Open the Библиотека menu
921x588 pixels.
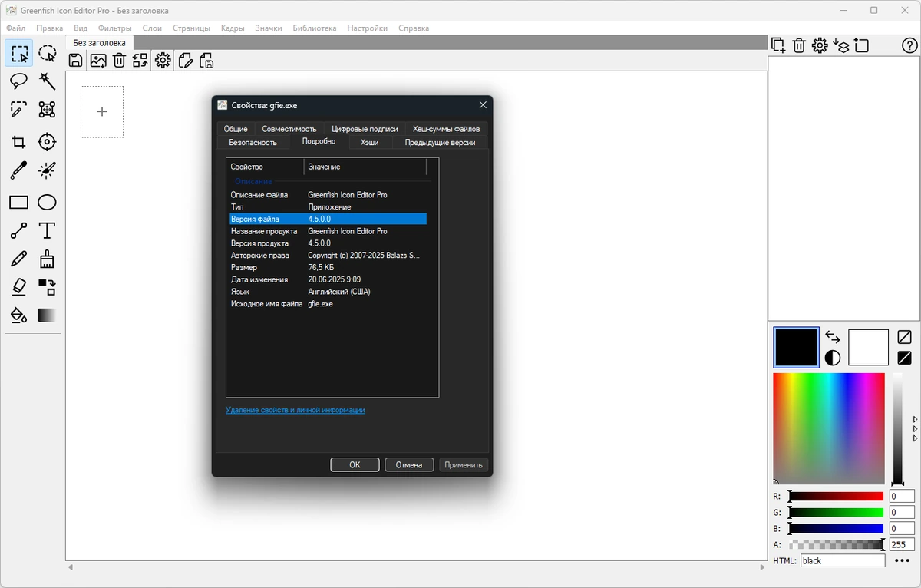tap(315, 28)
